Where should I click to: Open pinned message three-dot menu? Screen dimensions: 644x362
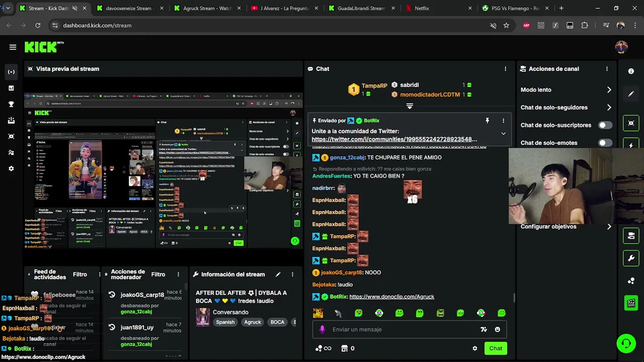[x=503, y=121]
